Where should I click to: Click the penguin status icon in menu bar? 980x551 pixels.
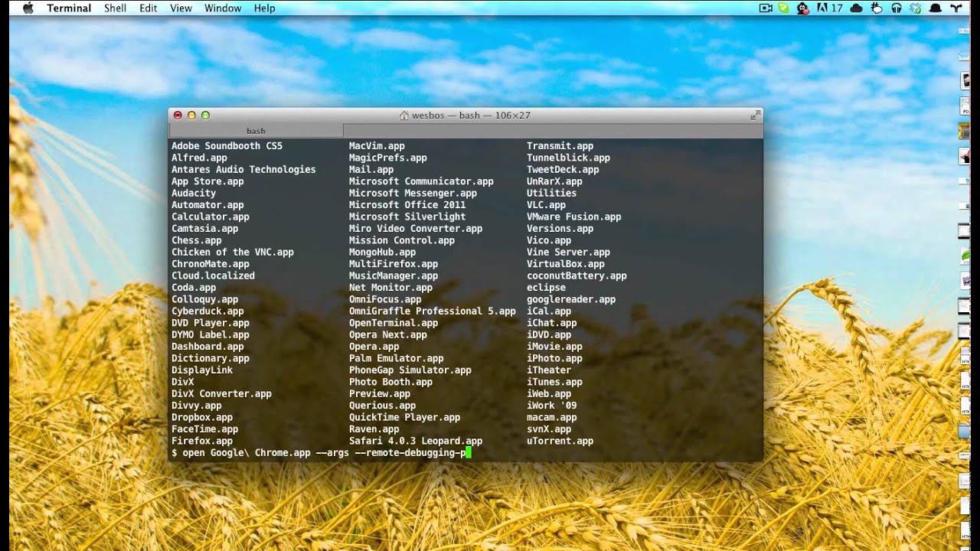click(x=802, y=8)
